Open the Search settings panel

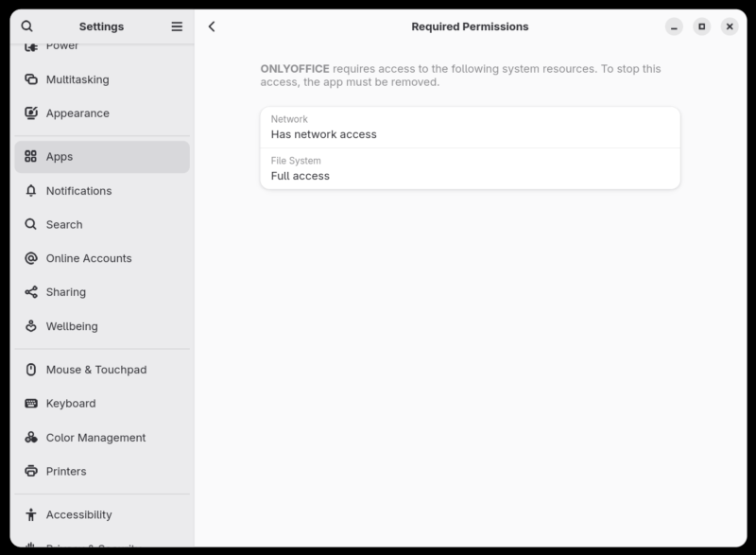[x=62, y=224]
